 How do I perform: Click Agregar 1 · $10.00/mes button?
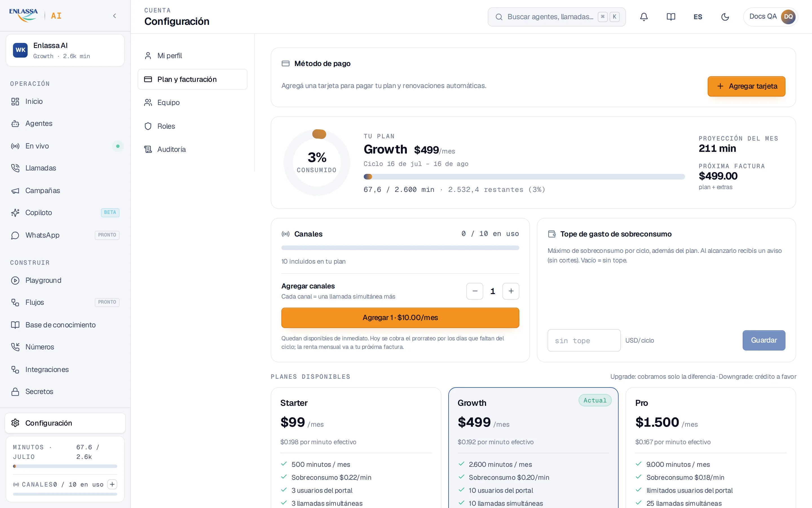click(400, 317)
